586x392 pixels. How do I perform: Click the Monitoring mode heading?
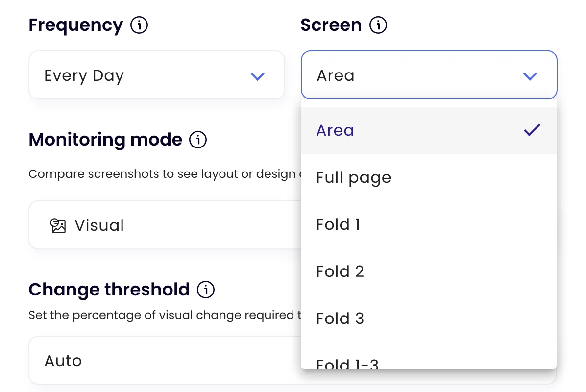105,140
